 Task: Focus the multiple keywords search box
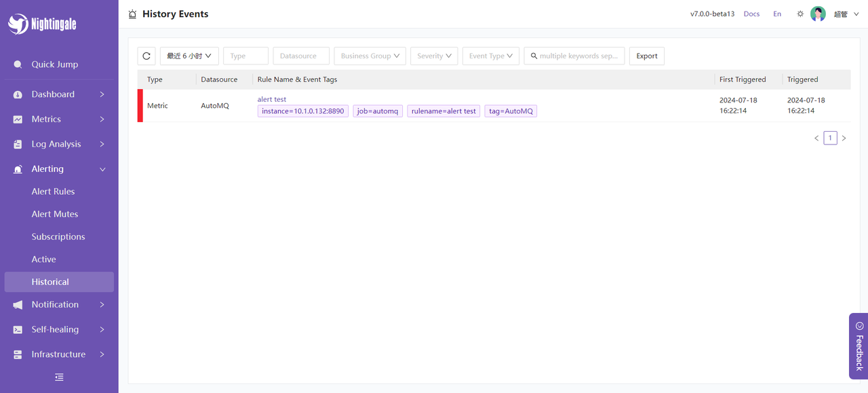point(574,56)
